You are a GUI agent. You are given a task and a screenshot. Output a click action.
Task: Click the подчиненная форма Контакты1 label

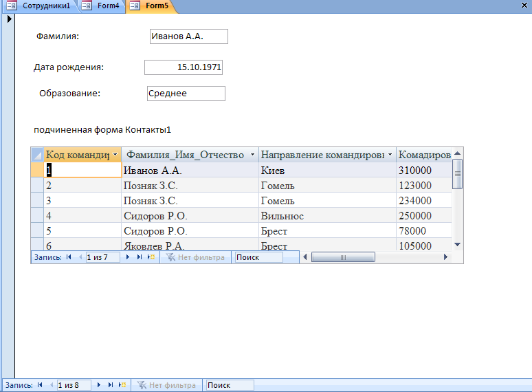pyautogui.click(x=102, y=130)
